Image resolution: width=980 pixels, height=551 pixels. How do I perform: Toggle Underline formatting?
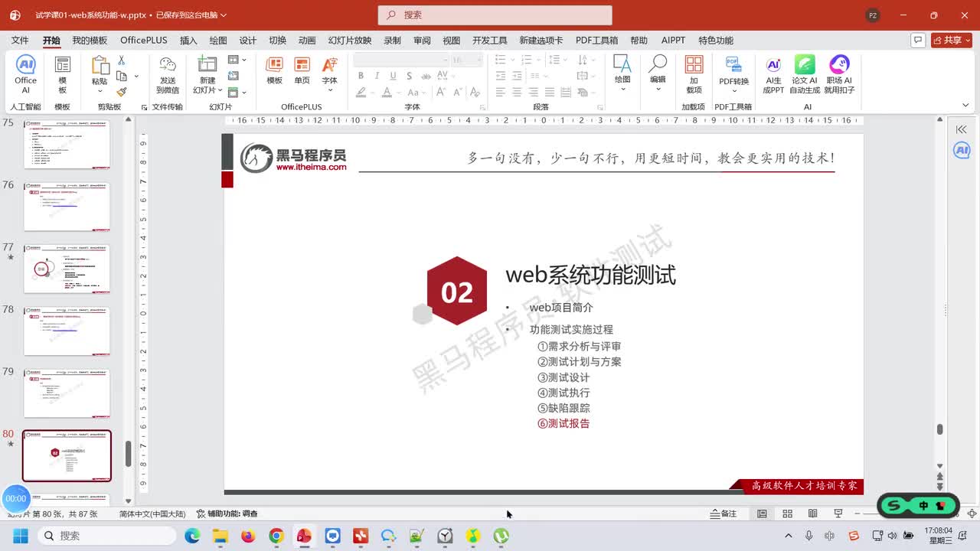(393, 76)
